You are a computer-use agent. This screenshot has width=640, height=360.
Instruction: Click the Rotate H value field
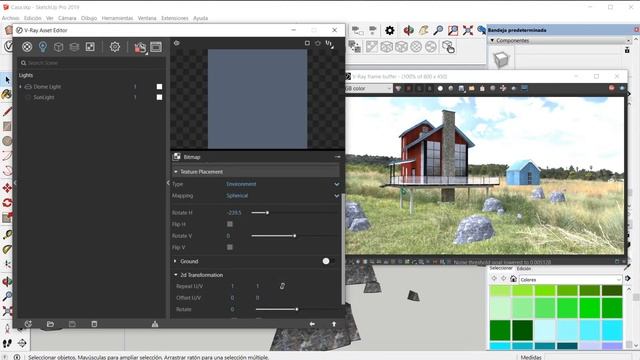point(234,213)
